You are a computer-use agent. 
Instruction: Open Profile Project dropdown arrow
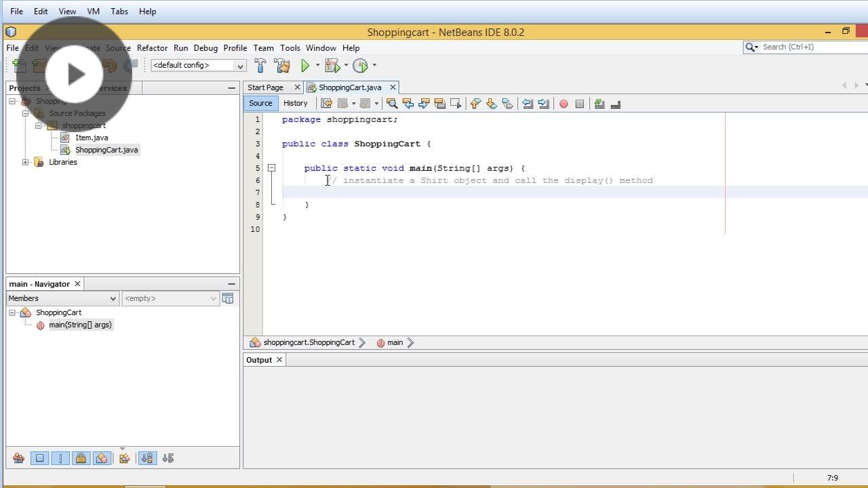coord(374,65)
